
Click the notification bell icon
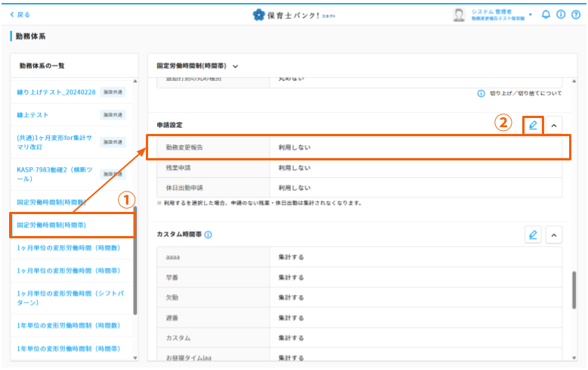[546, 14]
